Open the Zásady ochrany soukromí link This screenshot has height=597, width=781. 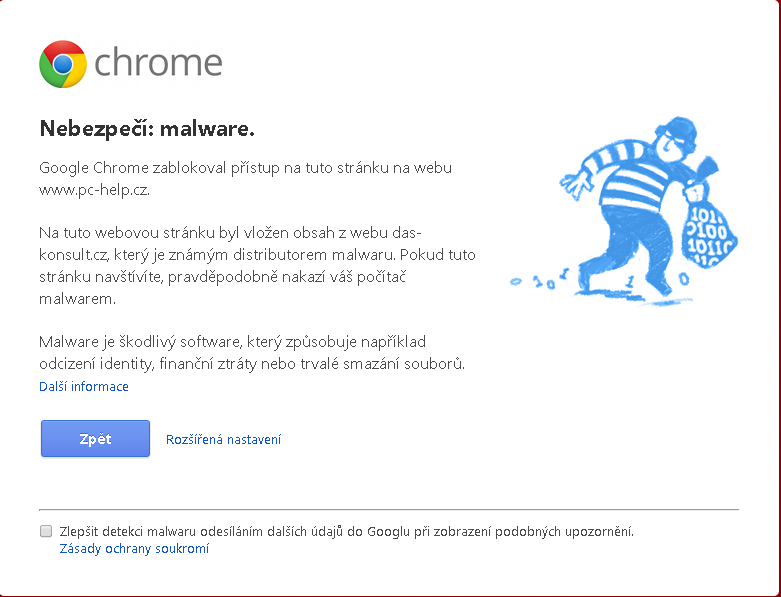[x=134, y=548]
